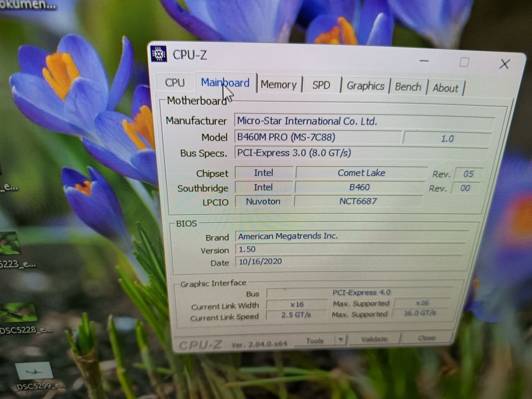
Task: Click Southbridge revision value 00
Action: [x=465, y=188]
